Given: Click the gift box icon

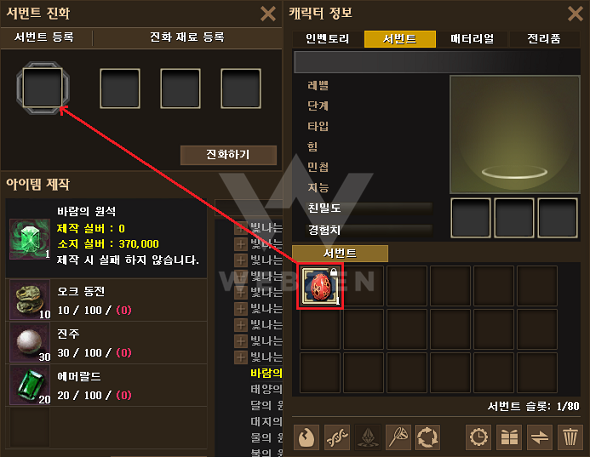Looking at the screenshot, I should [x=509, y=437].
